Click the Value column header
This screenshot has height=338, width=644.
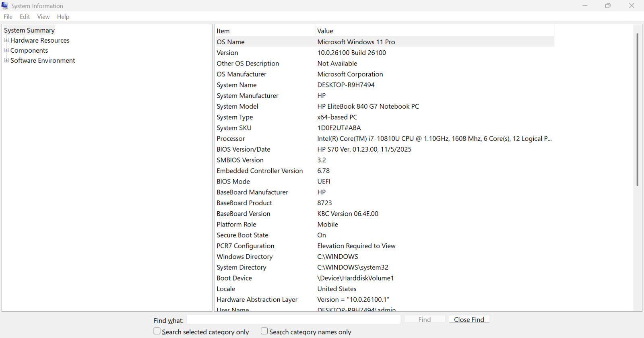tap(434, 31)
